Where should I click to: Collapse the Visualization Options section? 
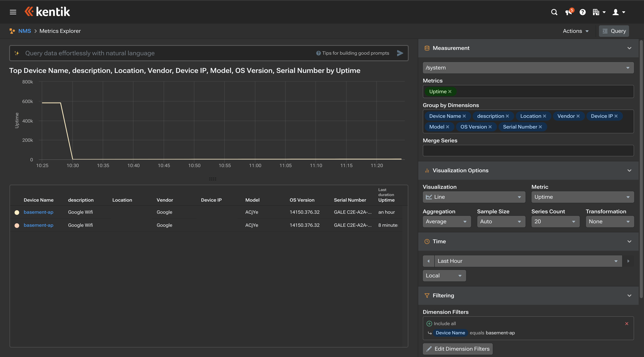[629, 170]
